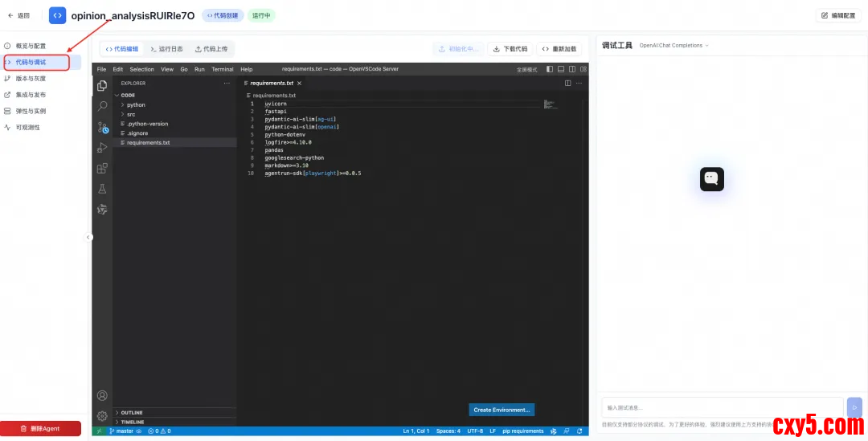Toggle the bottom panel layout icon
The height and width of the screenshot is (441, 868).
[561, 70]
